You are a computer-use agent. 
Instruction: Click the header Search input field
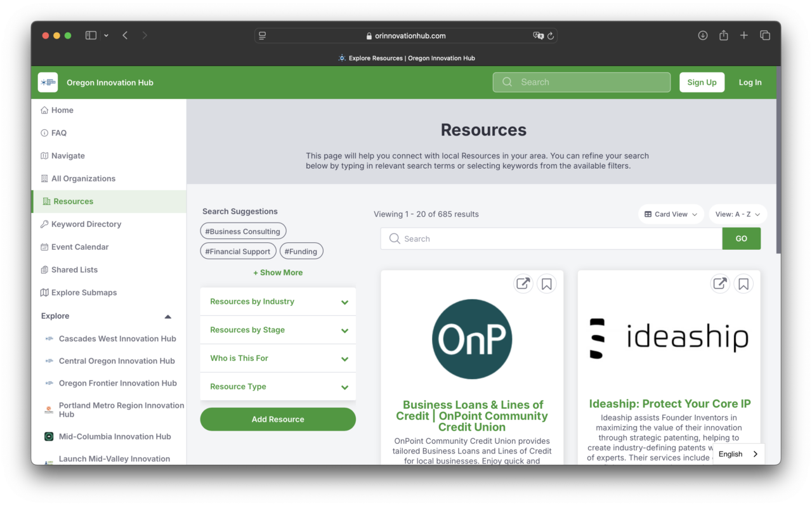tap(582, 82)
